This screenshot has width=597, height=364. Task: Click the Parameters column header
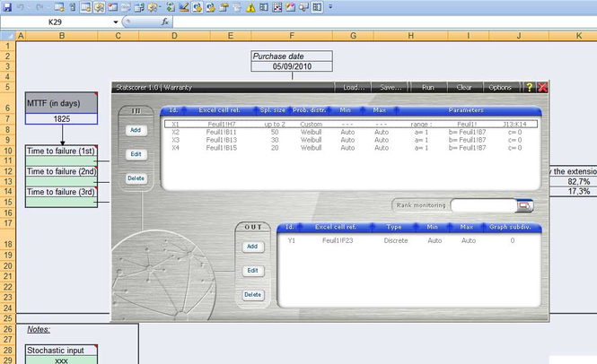click(466, 110)
